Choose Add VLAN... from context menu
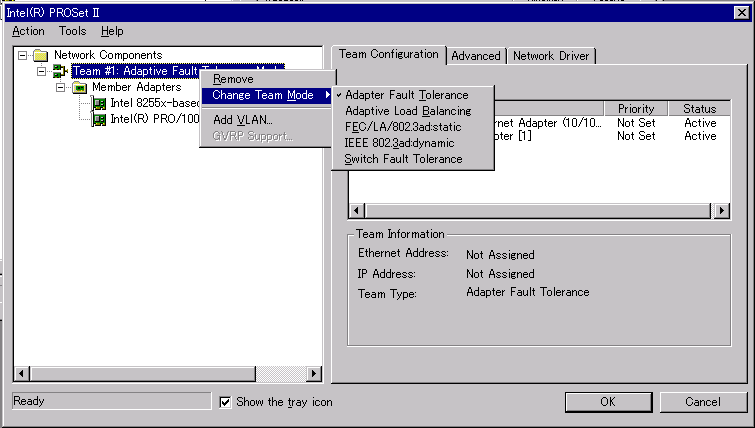This screenshot has height=428, width=755. (x=243, y=120)
